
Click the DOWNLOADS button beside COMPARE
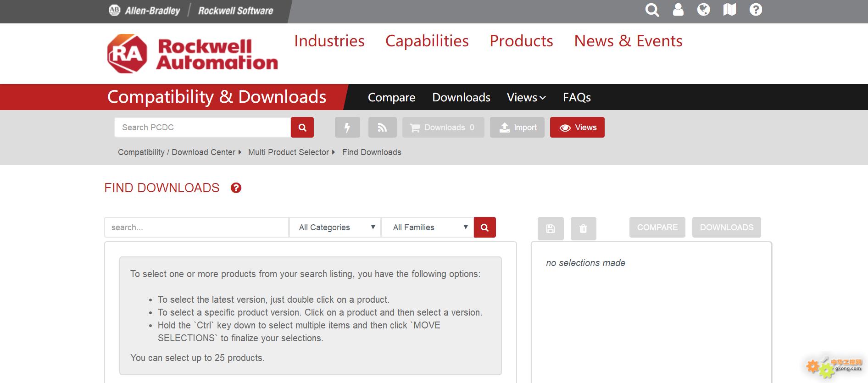point(727,228)
